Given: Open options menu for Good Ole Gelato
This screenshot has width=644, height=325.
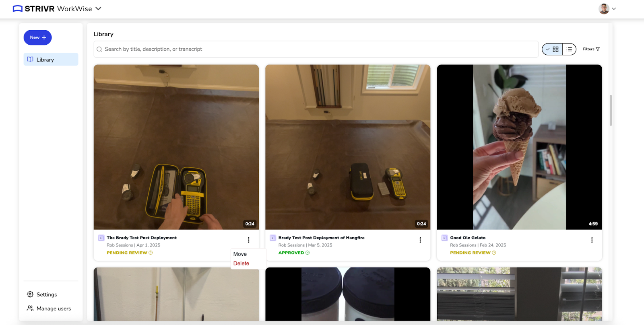Looking at the screenshot, I should click(x=592, y=240).
